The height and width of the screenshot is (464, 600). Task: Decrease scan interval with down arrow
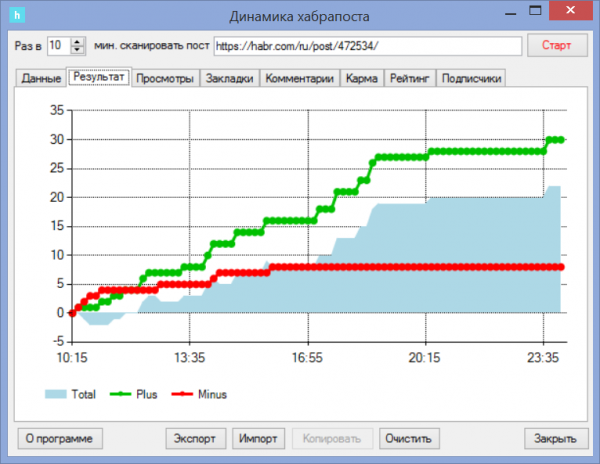(x=77, y=50)
